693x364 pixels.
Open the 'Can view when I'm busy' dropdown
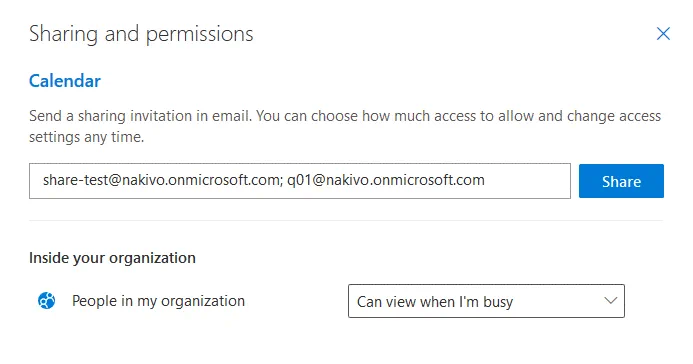(486, 301)
